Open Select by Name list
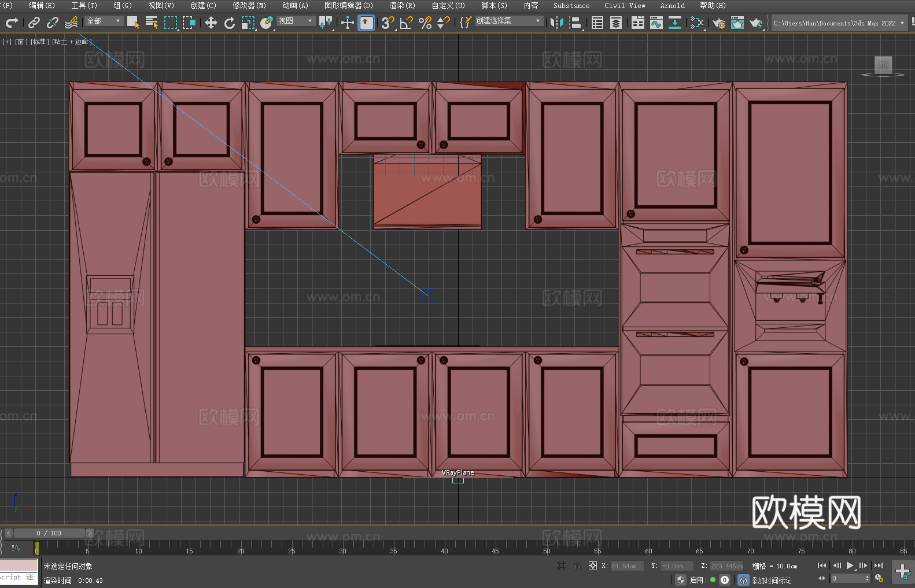 pos(152,23)
